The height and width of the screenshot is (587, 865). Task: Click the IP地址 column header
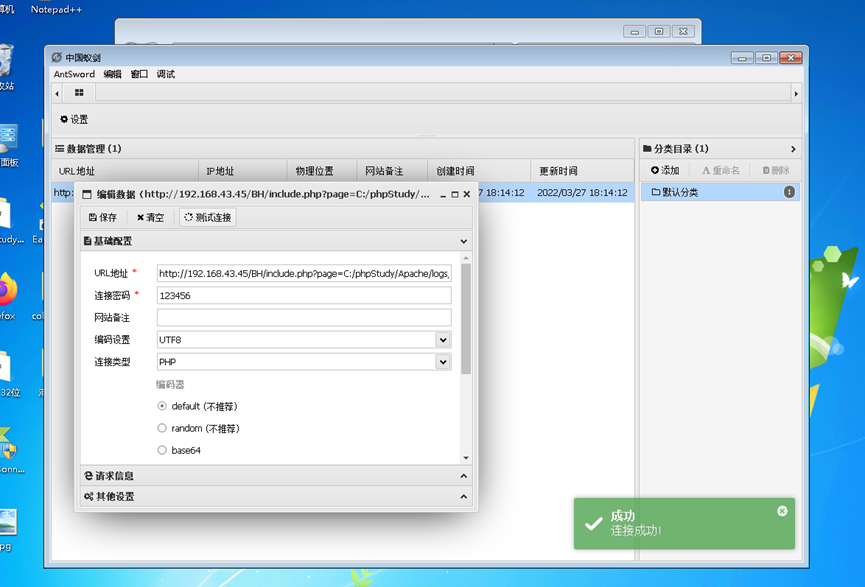coord(243,171)
